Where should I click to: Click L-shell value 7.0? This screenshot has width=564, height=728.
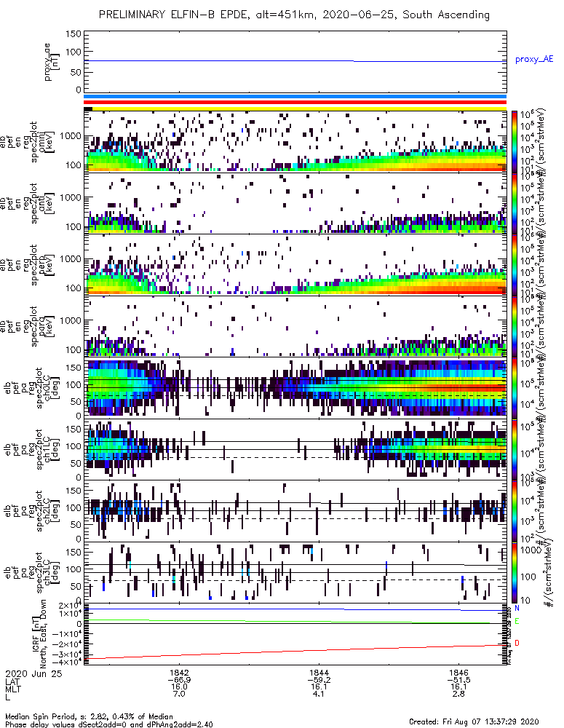[x=179, y=694]
